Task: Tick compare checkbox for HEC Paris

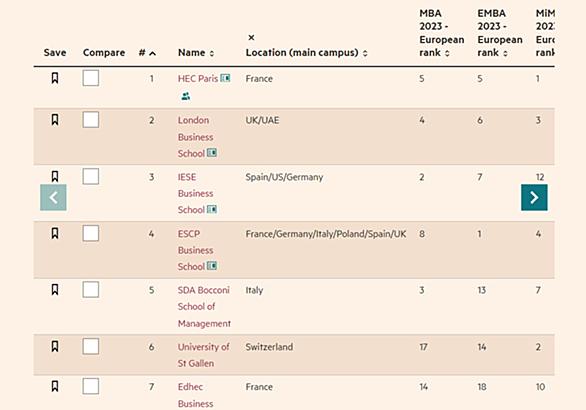Action: tap(91, 78)
